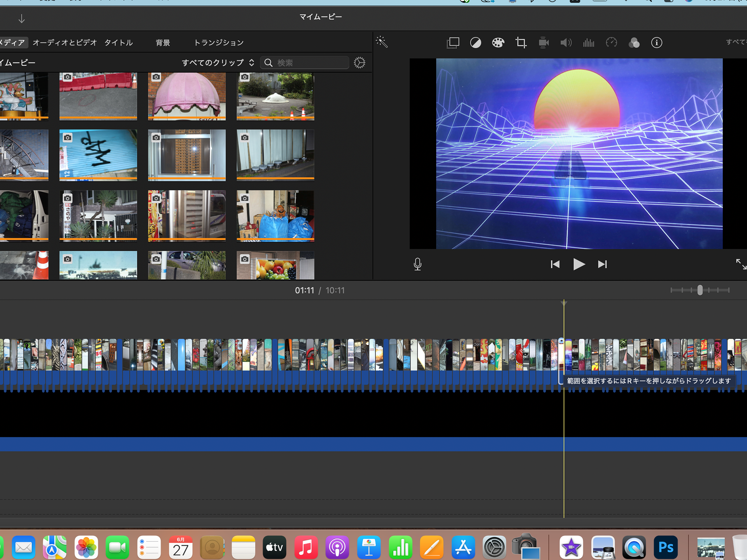Click the すべて reset button at top right
The image size is (747, 560).
click(736, 42)
